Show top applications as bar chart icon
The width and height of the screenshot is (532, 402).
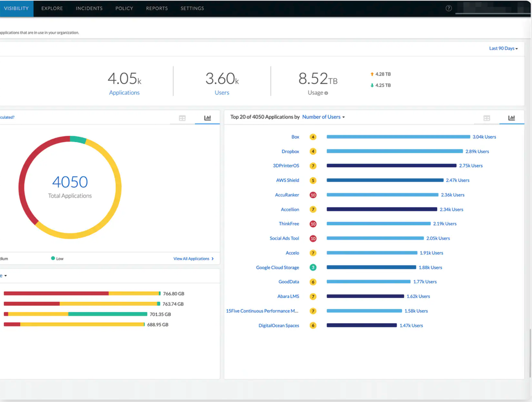tap(512, 118)
